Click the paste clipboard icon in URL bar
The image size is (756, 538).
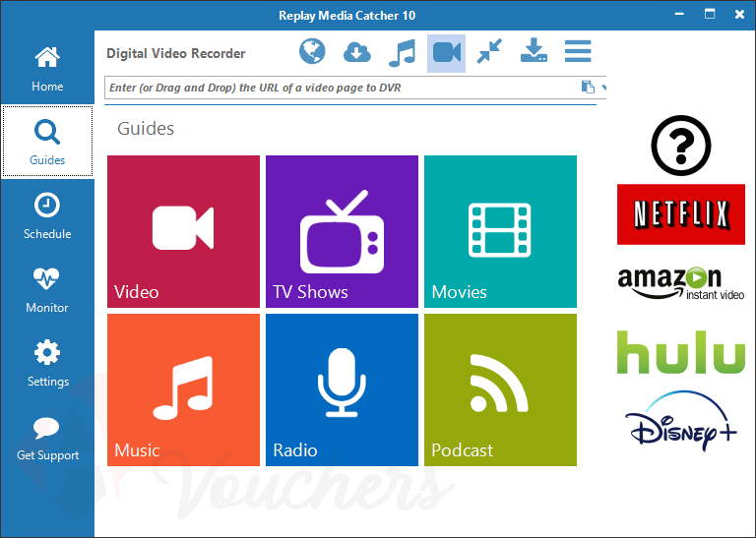[588, 88]
